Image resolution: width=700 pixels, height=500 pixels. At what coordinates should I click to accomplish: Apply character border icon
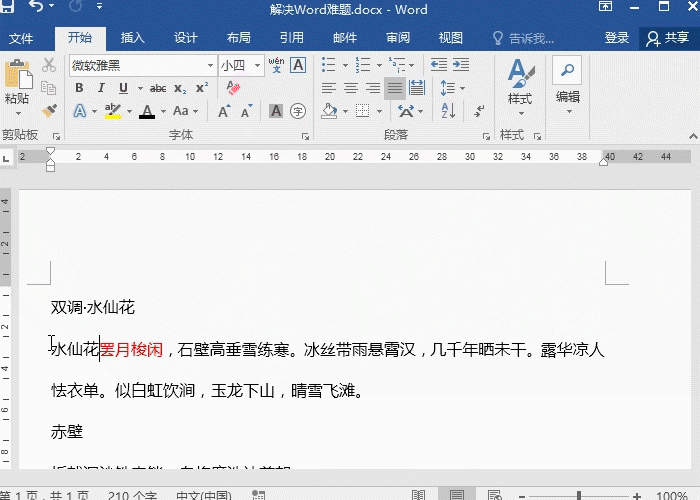pos(298,65)
